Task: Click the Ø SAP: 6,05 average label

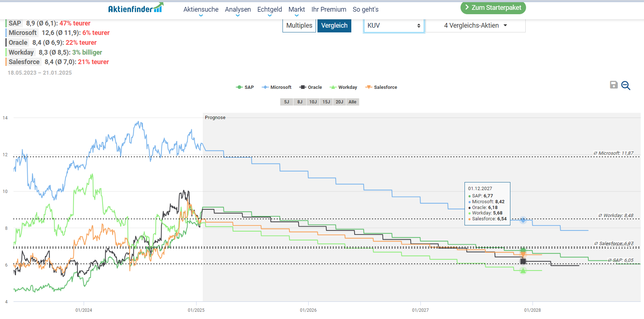Action: [x=621, y=260]
